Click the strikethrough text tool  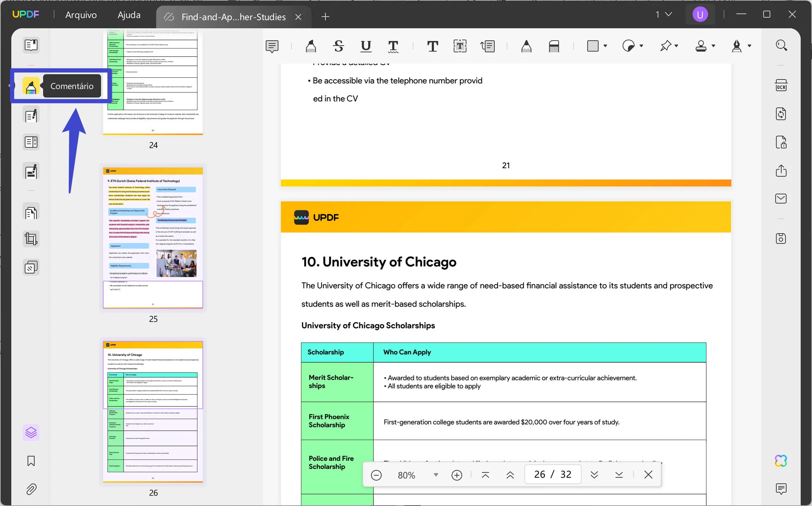tap(337, 46)
